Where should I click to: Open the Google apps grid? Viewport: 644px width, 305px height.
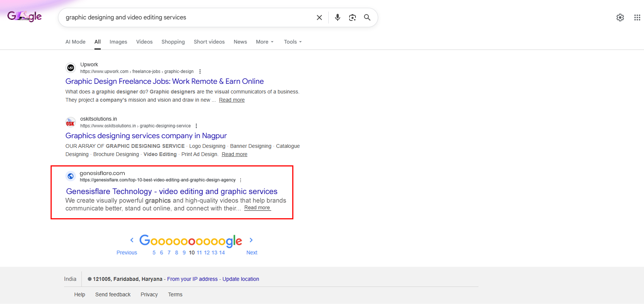(x=637, y=18)
